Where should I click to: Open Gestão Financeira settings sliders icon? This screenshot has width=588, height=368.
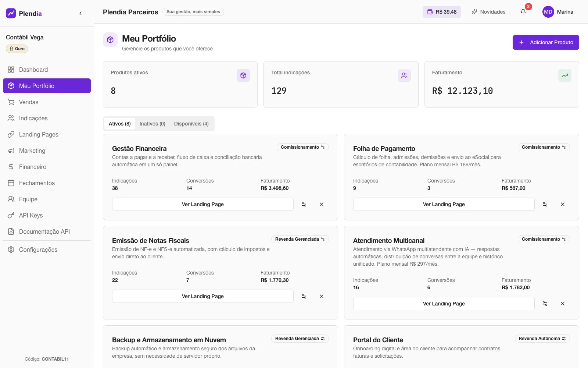pos(304,204)
